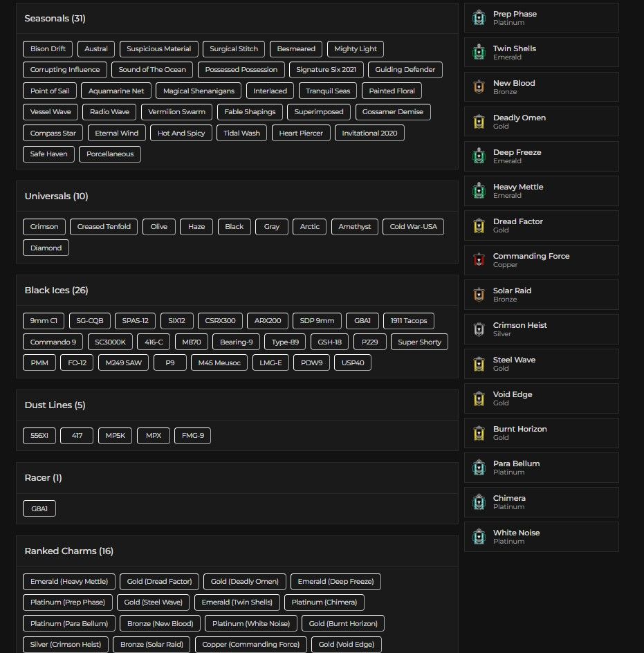
Task: Click the Para Bellum platinum rank icon
Action: click(479, 467)
